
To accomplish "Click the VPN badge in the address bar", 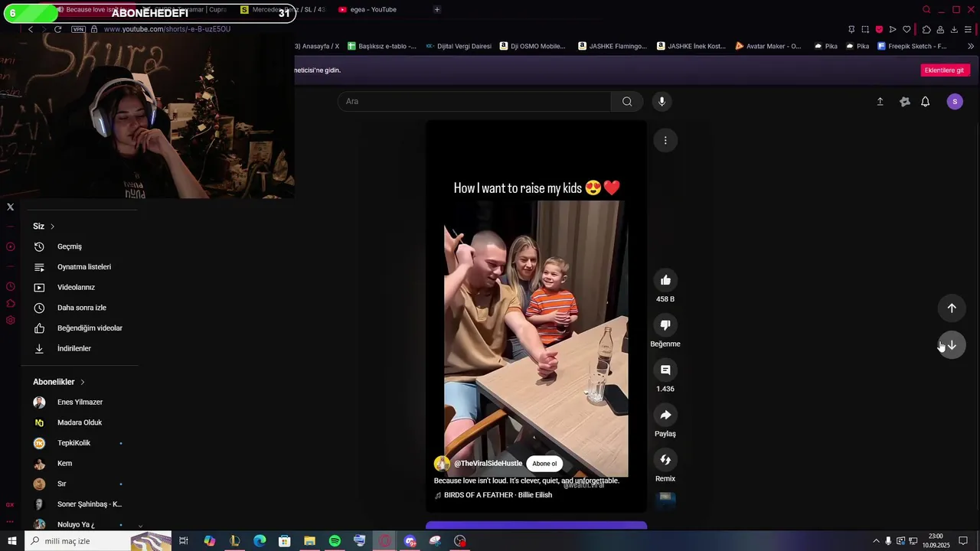I will point(78,29).
